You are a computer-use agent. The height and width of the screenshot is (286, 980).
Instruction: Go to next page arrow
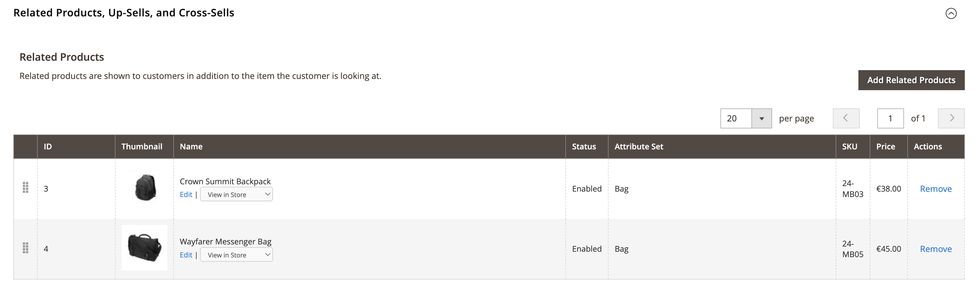click(951, 118)
